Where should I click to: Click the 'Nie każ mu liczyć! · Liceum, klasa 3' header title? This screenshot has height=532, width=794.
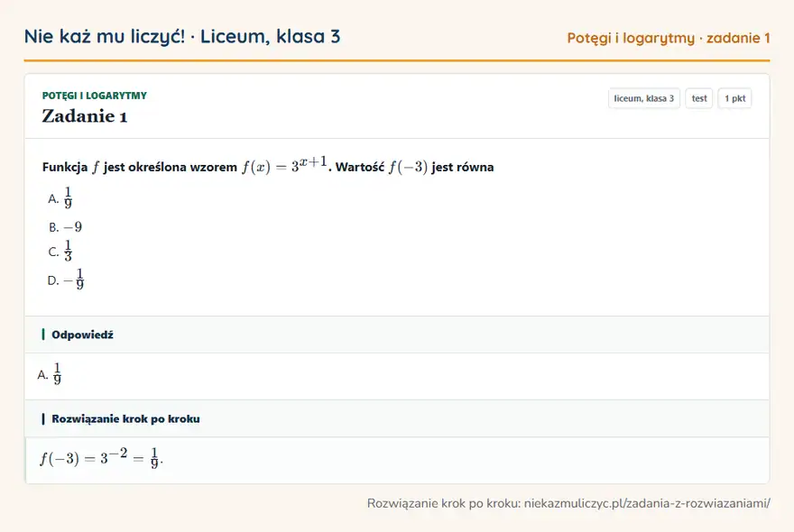pos(182,36)
